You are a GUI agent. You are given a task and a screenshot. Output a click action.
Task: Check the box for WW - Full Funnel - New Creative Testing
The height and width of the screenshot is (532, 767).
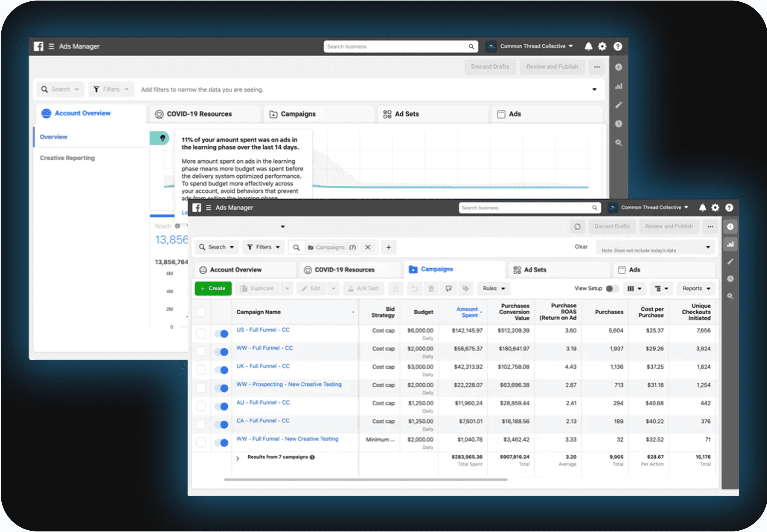click(x=201, y=443)
